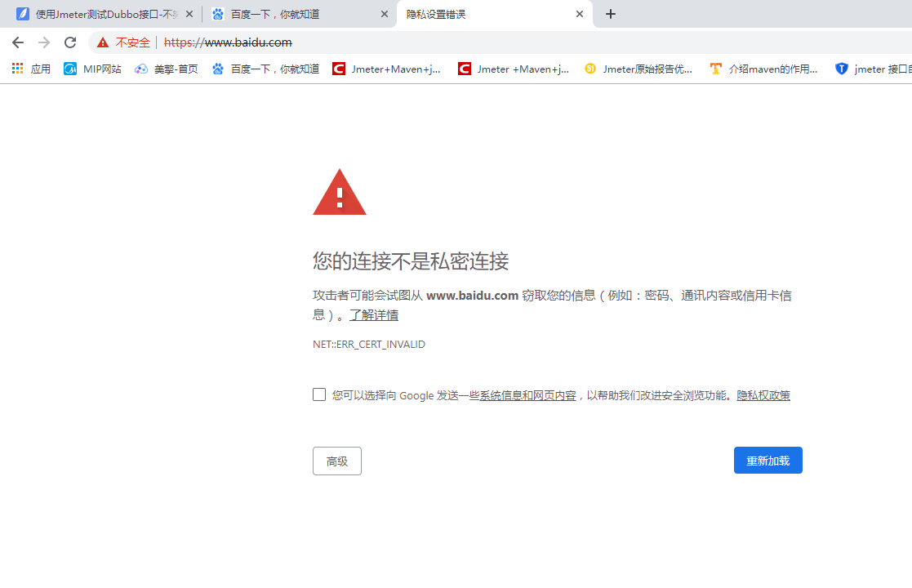Open the MIP网站 bookmark
This screenshot has width=912, height=588.
(92, 69)
